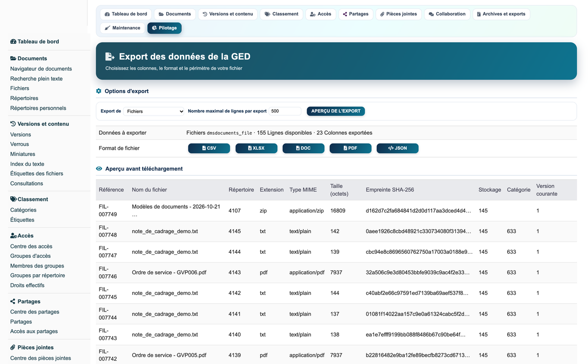This screenshot has height=364, width=588.
Task: Click the Tableau de bord sidebar icon
Action: [x=13, y=42]
